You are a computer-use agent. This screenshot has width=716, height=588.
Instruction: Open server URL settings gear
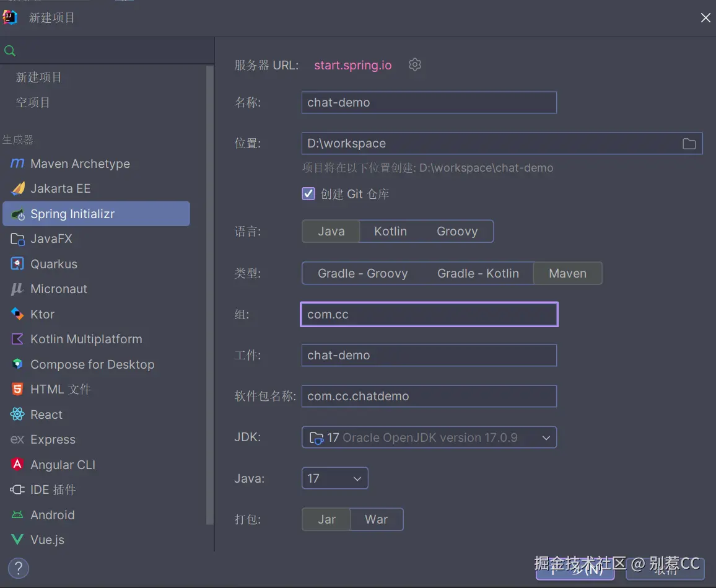pyautogui.click(x=414, y=64)
